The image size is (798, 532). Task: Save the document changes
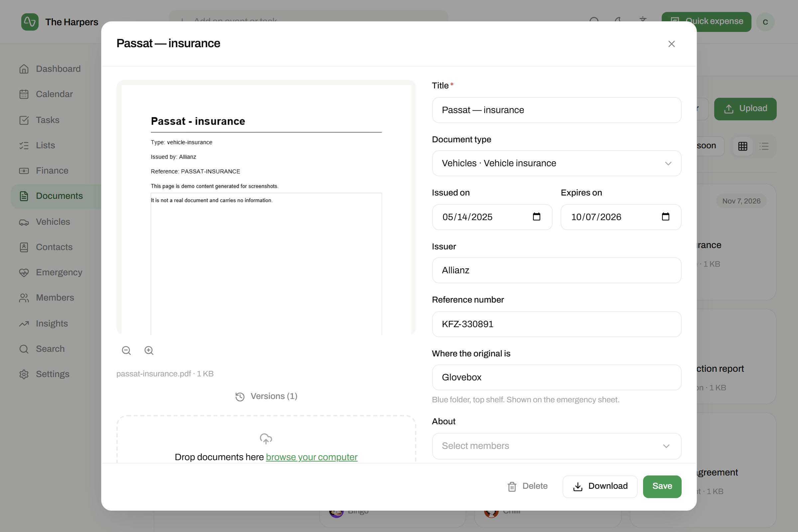(662, 486)
